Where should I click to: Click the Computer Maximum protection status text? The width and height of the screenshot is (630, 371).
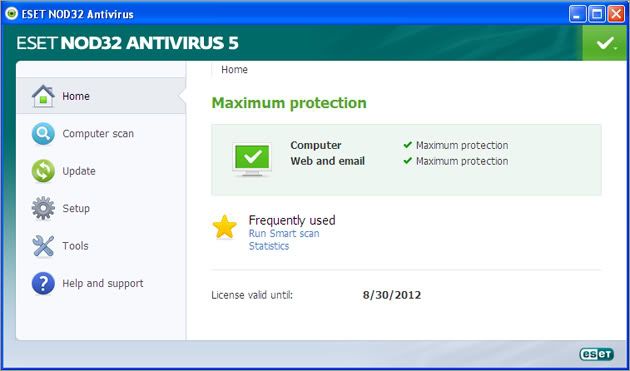pos(462,145)
